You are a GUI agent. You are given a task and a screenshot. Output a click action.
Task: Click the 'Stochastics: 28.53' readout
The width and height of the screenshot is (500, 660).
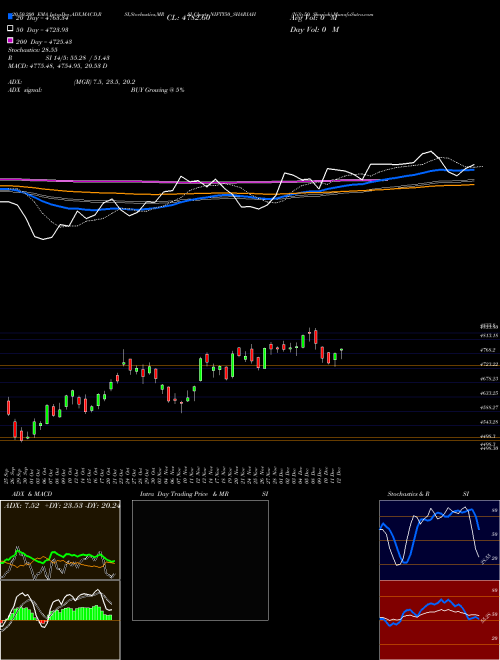[x=32, y=50]
